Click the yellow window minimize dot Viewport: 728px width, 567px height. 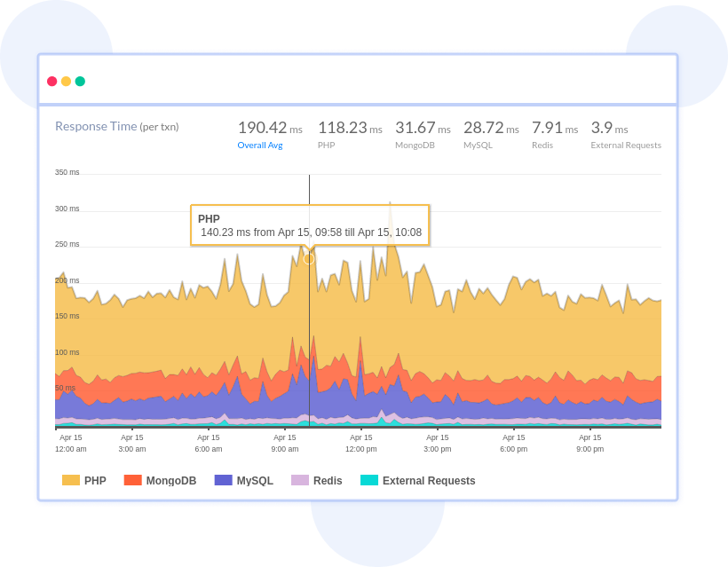click(x=66, y=82)
